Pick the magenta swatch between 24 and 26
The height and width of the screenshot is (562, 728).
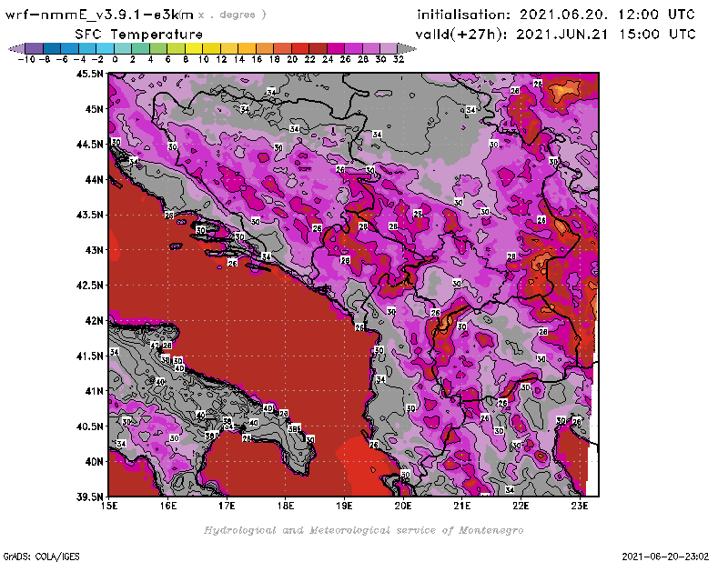pos(336,49)
